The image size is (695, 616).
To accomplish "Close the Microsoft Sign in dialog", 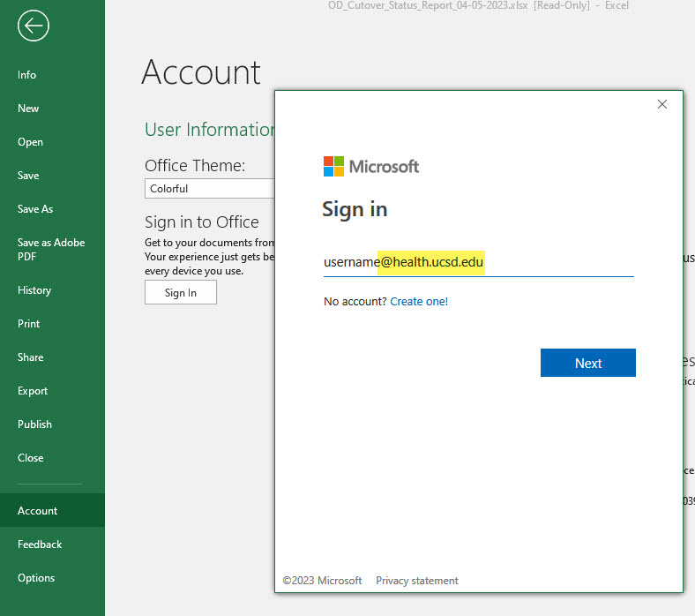I will pos(662,104).
